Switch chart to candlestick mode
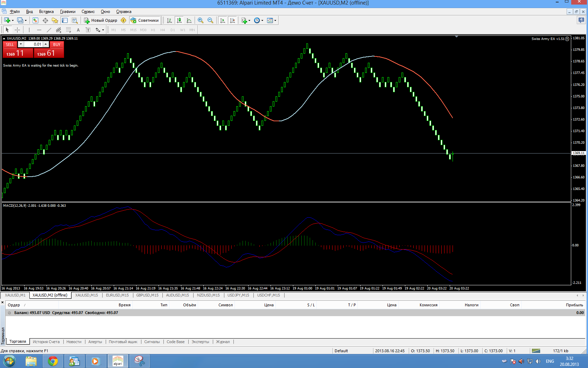The height and width of the screenshot is (368, 588). [x=179, y=20]
